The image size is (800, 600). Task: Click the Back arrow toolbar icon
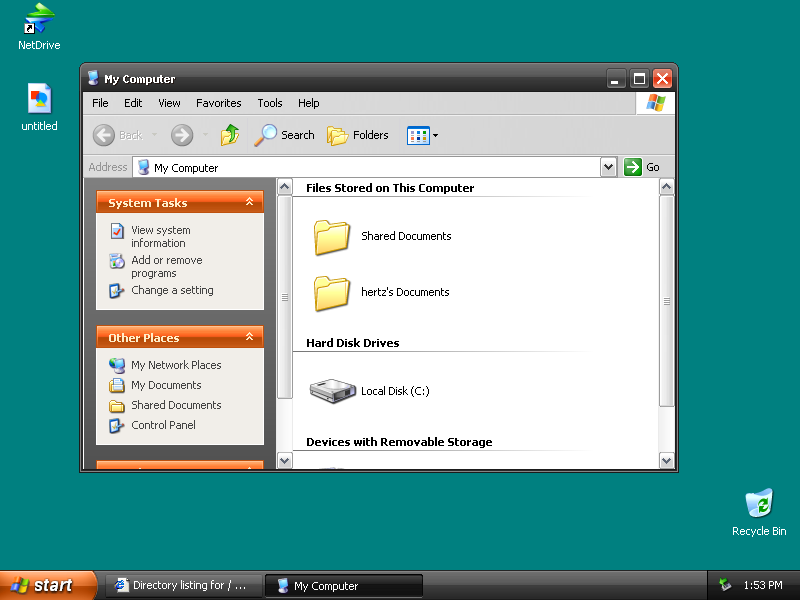coord(104,135)
